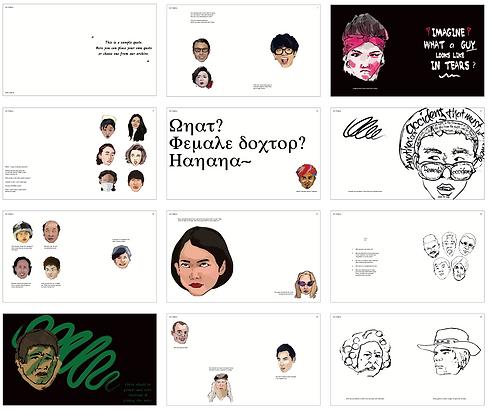The height and width of the screenshot is (410, 491).
Task: Open the page with five line-sketch faces
Action: tap(407, 257)
